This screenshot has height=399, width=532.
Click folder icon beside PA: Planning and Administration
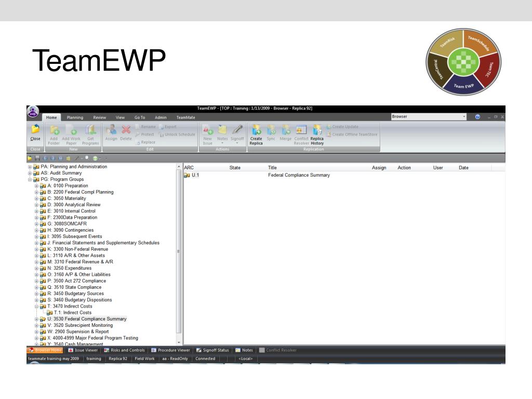point(36,167)
